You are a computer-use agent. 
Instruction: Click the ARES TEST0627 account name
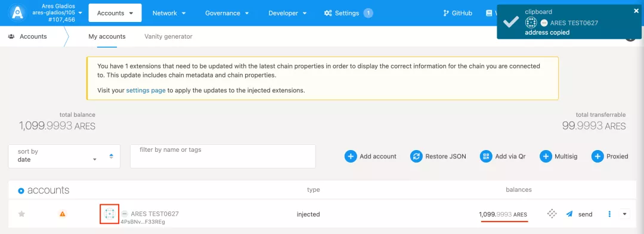coord(154,214)
